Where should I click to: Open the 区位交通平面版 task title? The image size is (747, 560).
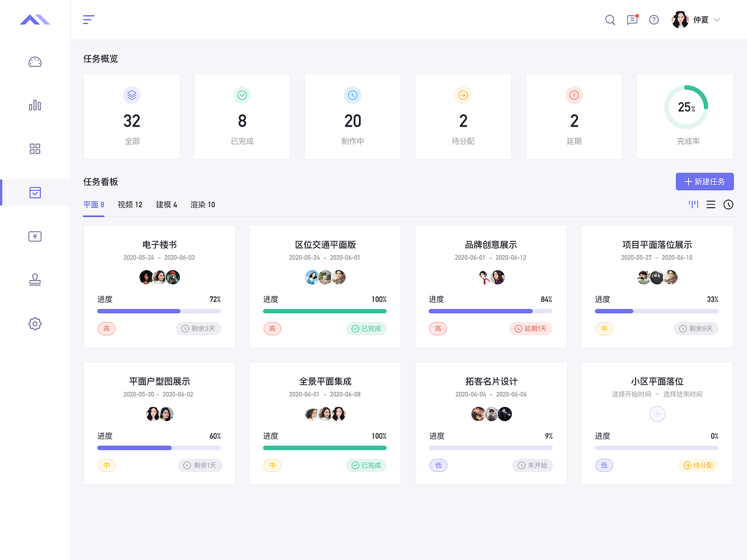click(325, 245)
